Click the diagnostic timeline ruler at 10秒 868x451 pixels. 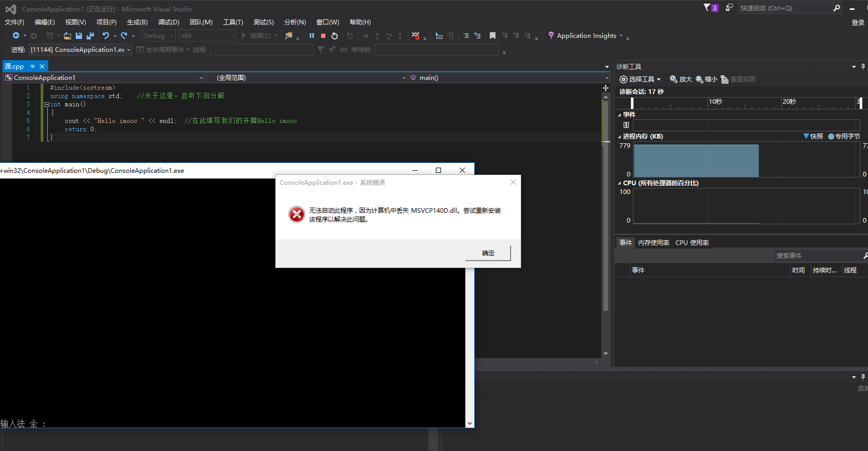tap(715, 102)
